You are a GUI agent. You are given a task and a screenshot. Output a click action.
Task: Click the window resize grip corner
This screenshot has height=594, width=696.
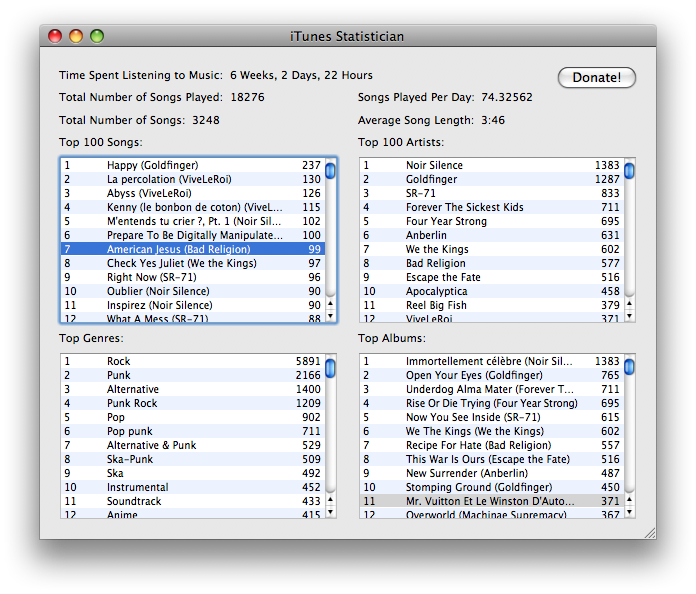[x=650, y=533]
